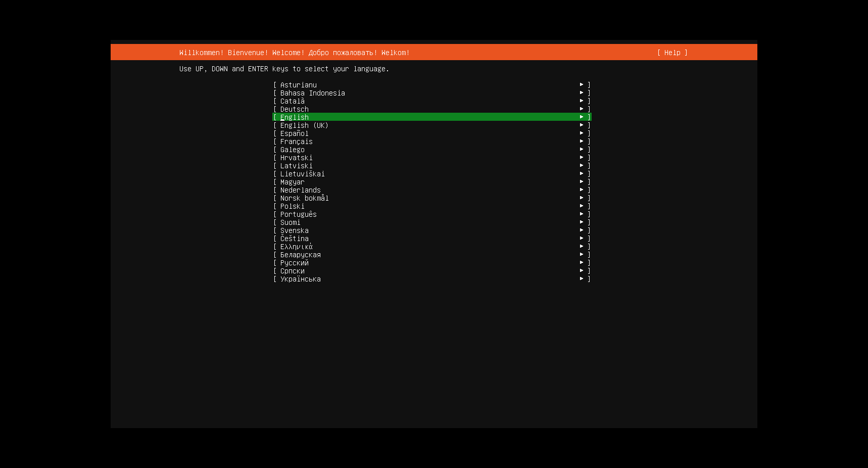The width and height of the screenshot is (868, 468).
Task: Select the highlighted English entry
Action: pos(432,117)
